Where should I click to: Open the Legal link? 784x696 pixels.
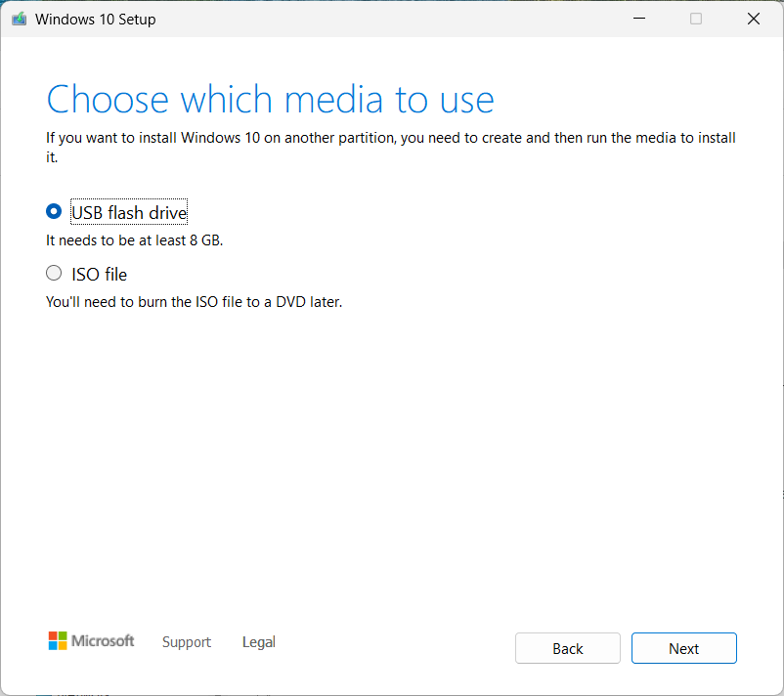pyautogui.click(x=258, y=642)
